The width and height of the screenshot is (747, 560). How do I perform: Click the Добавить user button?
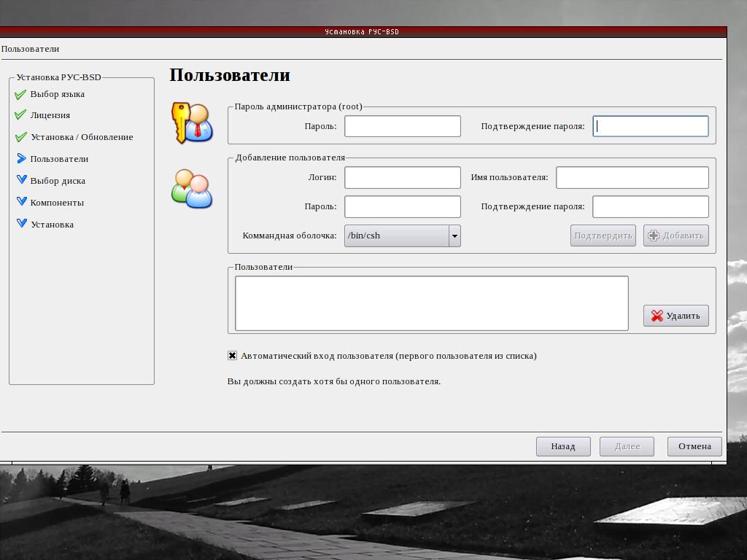(x=676, y=236)
